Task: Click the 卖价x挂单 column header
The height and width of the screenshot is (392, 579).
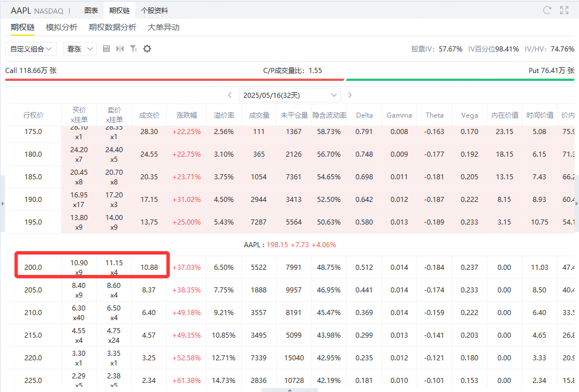Action: (x=114, y=115)
